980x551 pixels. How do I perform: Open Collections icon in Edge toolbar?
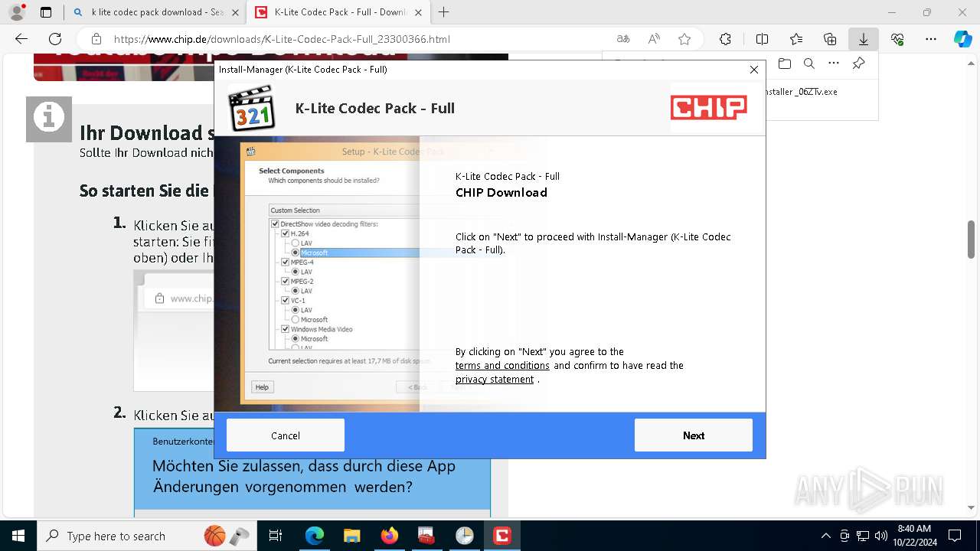(830, 39)
